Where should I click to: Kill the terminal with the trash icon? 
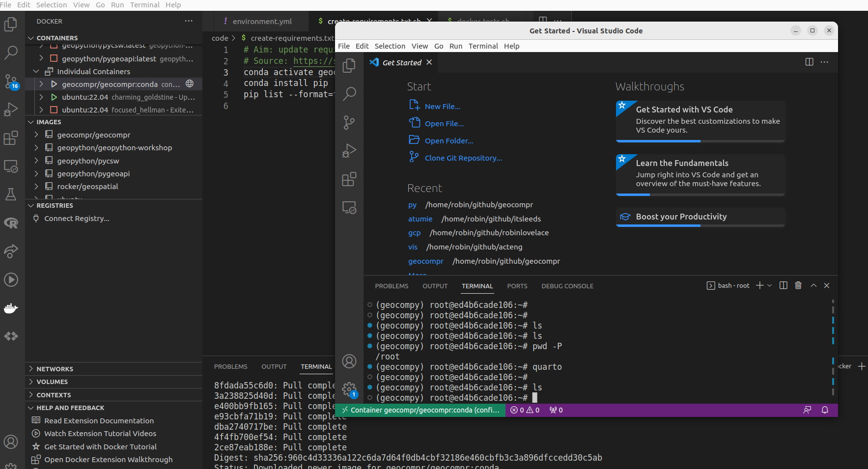click(x=797, y=285)
